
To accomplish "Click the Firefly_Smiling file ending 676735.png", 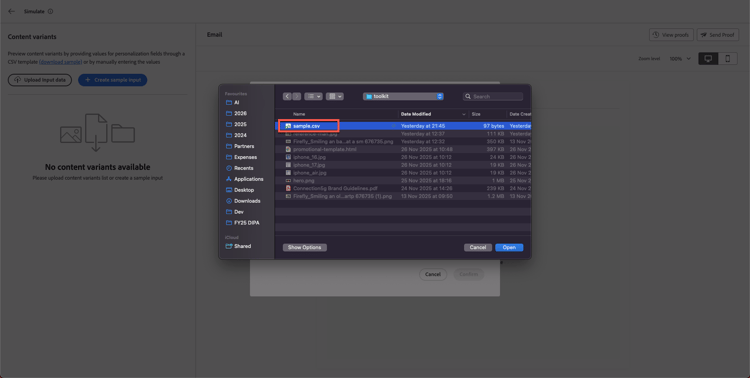I will pyautogui.click(x=403, y=142).
